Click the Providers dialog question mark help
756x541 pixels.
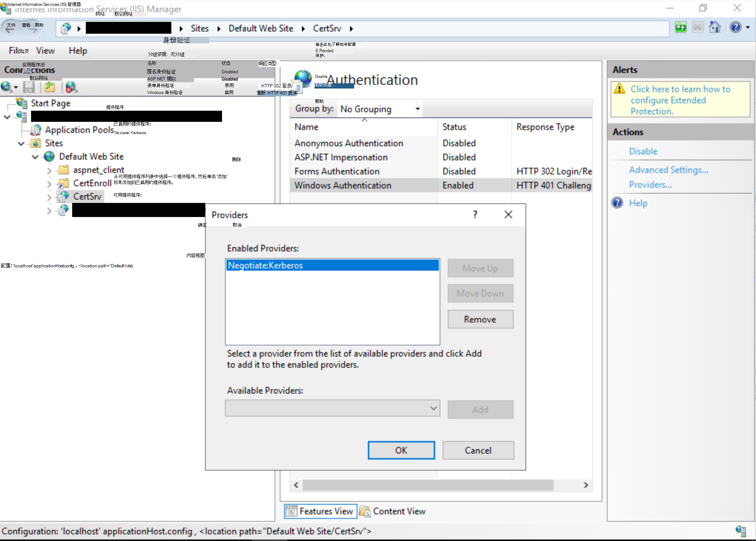tap(475, 214)
